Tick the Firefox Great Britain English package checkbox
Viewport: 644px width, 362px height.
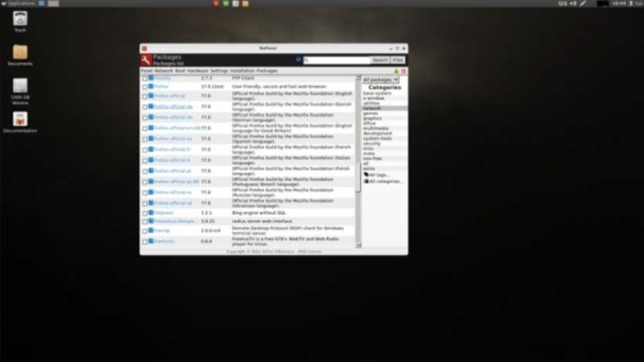(145, 128)
